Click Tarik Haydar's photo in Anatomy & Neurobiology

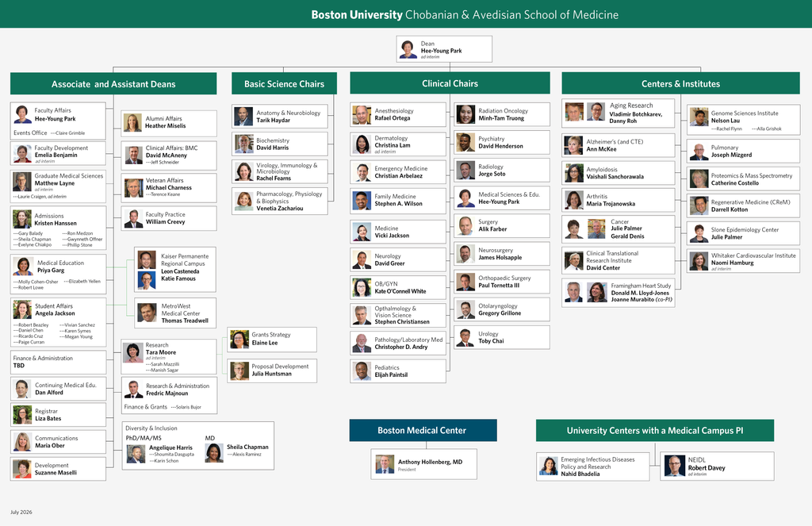(243, 117)
